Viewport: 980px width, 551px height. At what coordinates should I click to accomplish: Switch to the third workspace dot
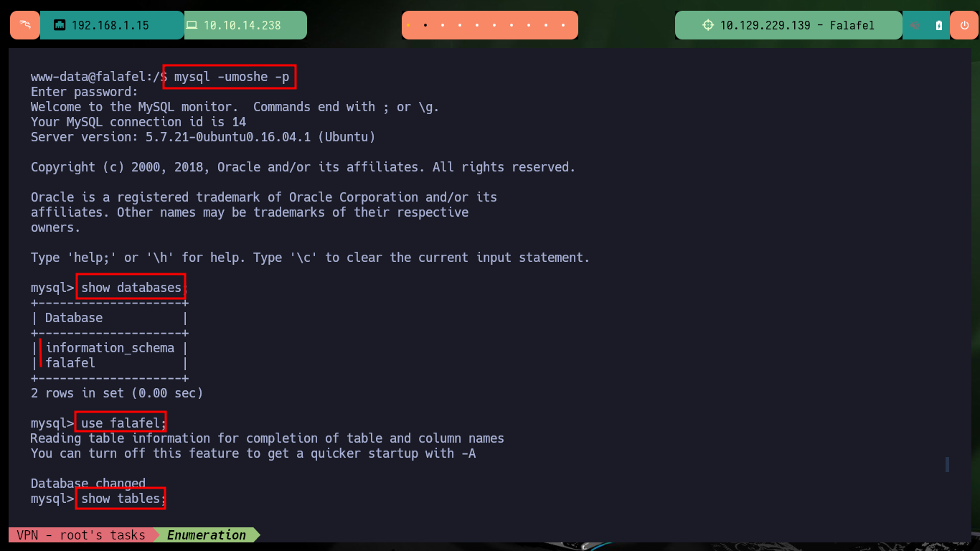pos(443,25)
